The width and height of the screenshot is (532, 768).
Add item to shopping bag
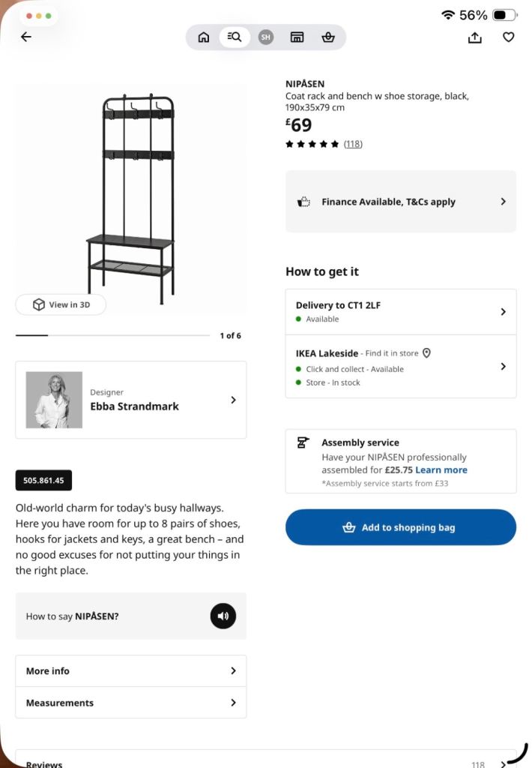401,527
